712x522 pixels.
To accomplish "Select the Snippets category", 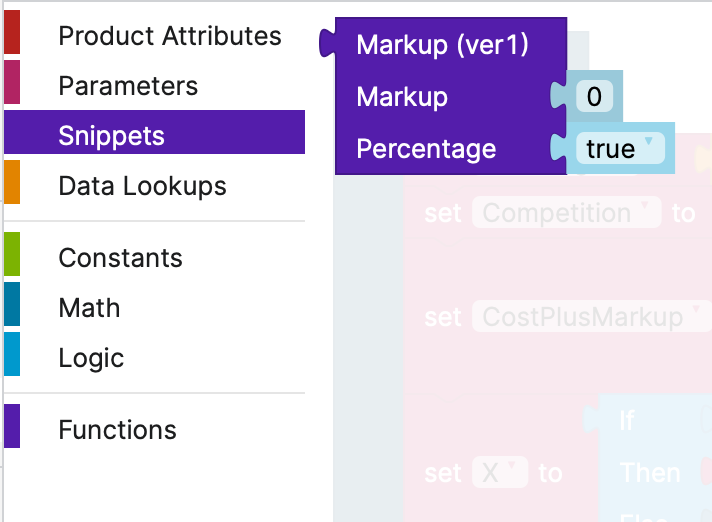I will [111, 136].
